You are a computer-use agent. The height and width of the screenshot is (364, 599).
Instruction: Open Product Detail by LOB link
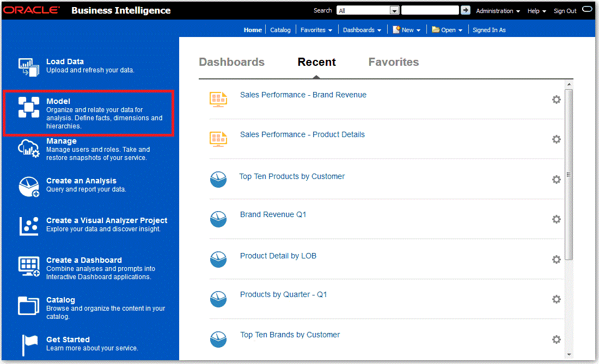pyautogui.click(x=278, y=256)
